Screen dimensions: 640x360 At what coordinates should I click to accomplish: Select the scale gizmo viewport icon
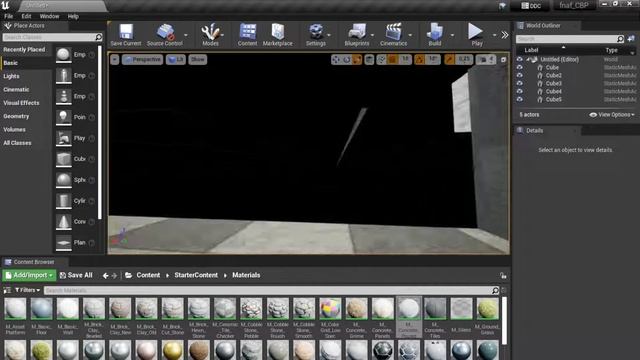point(357,60)
